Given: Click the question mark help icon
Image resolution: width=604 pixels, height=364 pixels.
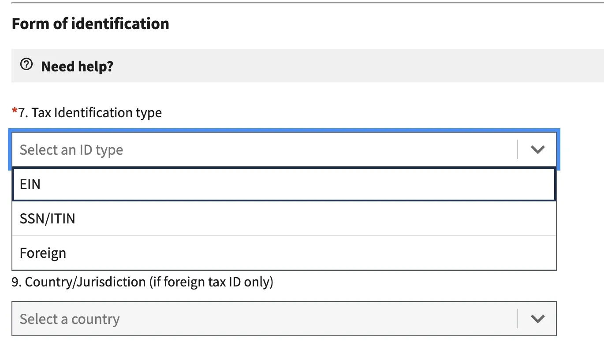Looking at the screenshot, I should pyautogui.click(x=26, y=65).
